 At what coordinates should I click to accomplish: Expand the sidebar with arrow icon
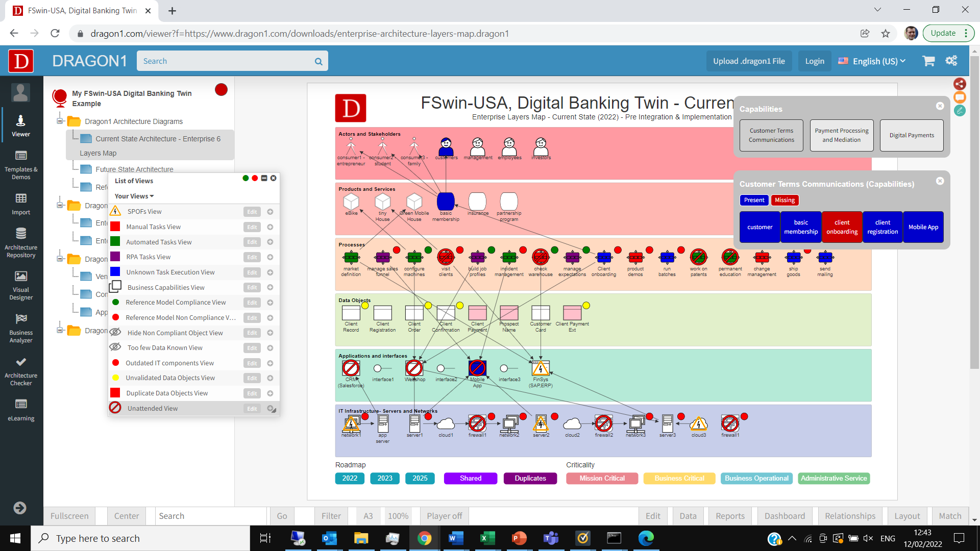[20, 508]
